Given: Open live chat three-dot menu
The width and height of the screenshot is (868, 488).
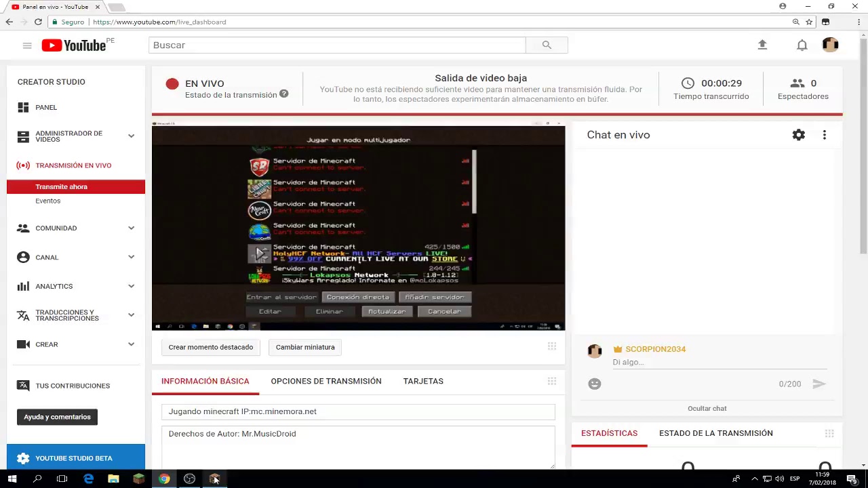Looking at the screenshot, I should click(825, 135).
